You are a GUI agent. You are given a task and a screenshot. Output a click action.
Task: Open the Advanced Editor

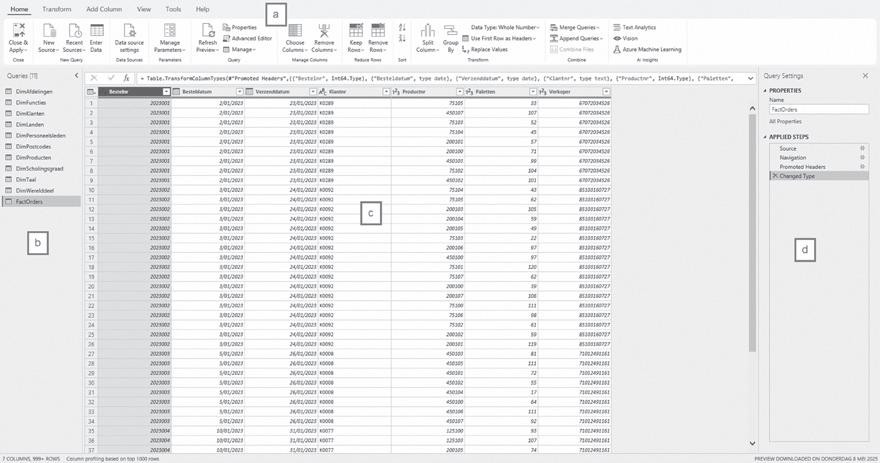point(248,38)
